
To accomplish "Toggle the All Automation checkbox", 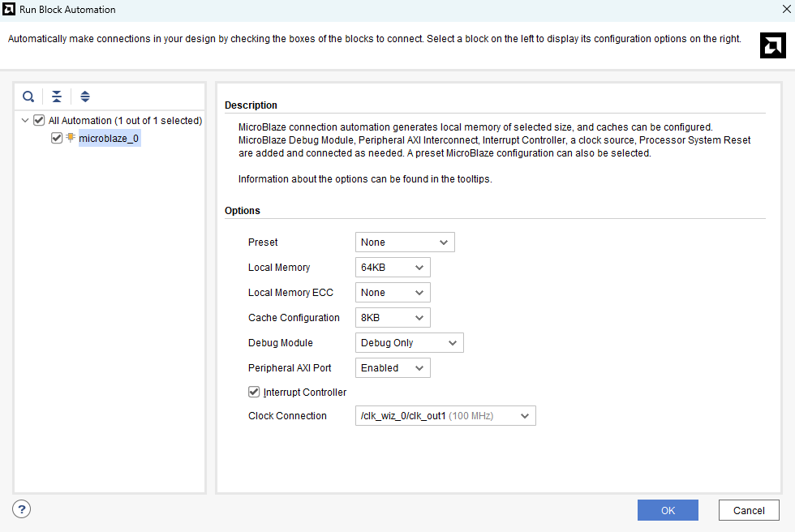I will coord(39,121).
